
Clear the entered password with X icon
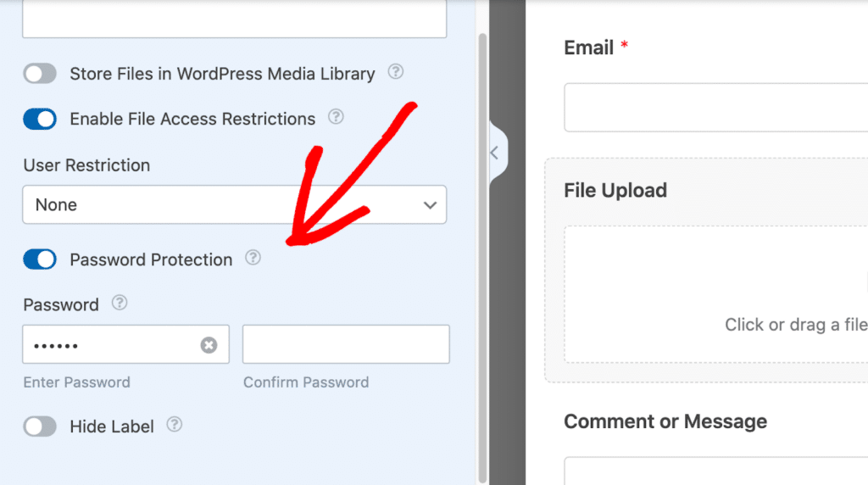click(209, 345)
